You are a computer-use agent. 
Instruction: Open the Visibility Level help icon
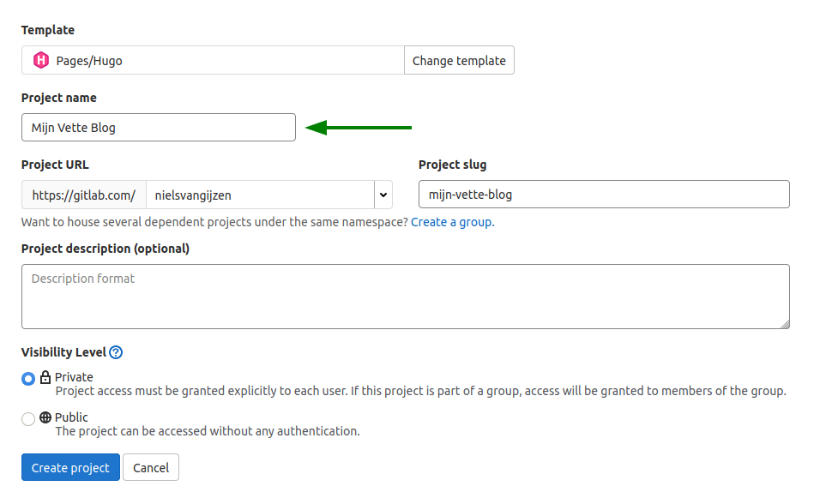point(116,352)
